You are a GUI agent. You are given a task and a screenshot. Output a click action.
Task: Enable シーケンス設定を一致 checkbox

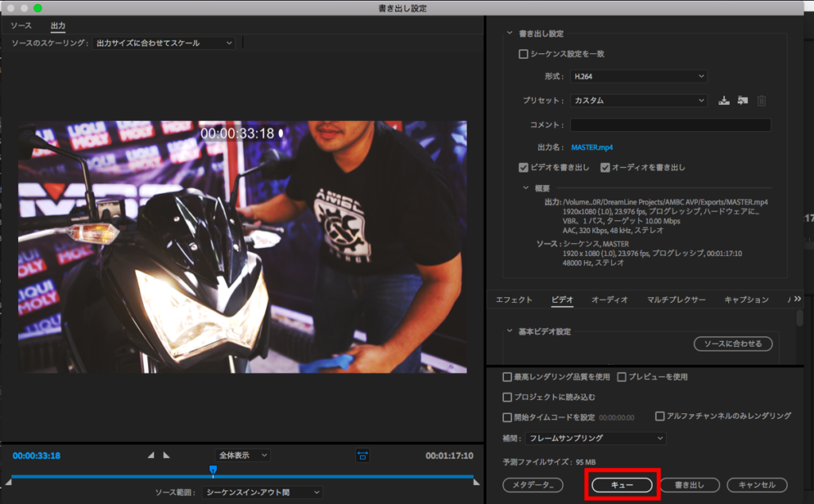(523, 54)
